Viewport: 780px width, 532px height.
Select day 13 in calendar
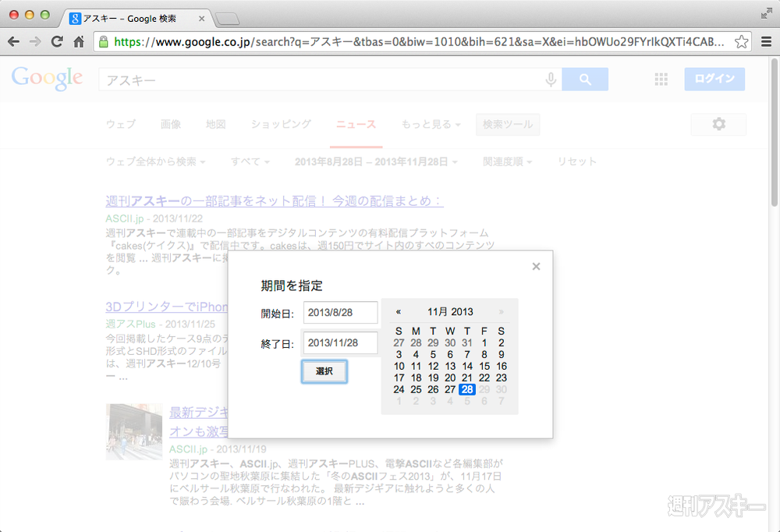(450, 367)
